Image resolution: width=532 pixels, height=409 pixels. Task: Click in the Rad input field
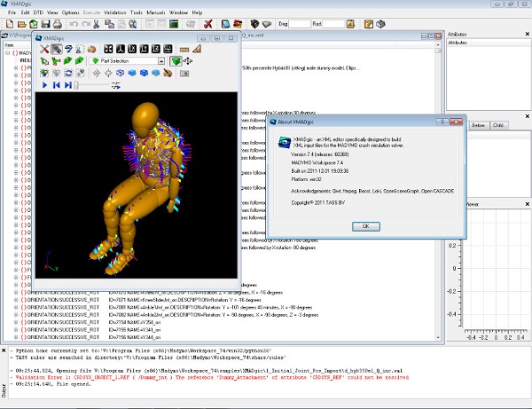pyautogui.click(x=333, y=24)
